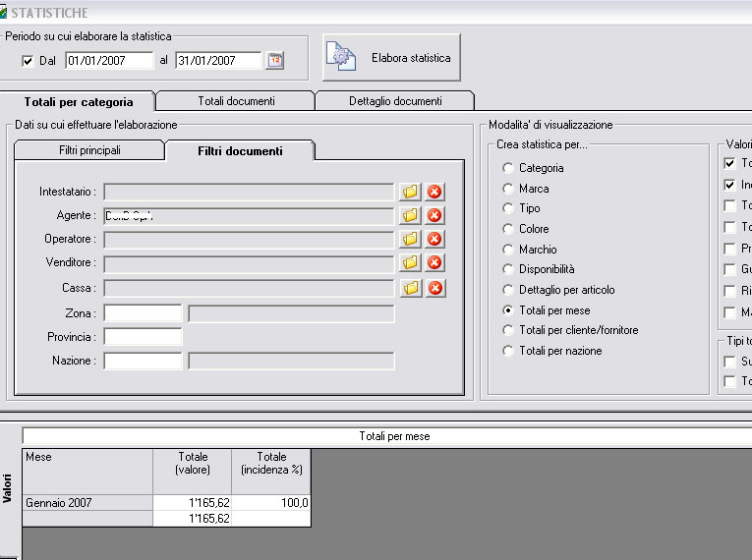Image resolution: width=752 pixels, height=560 pixels.
Task: Clear the Agente filter with red X
Action: tap(434, 215)
